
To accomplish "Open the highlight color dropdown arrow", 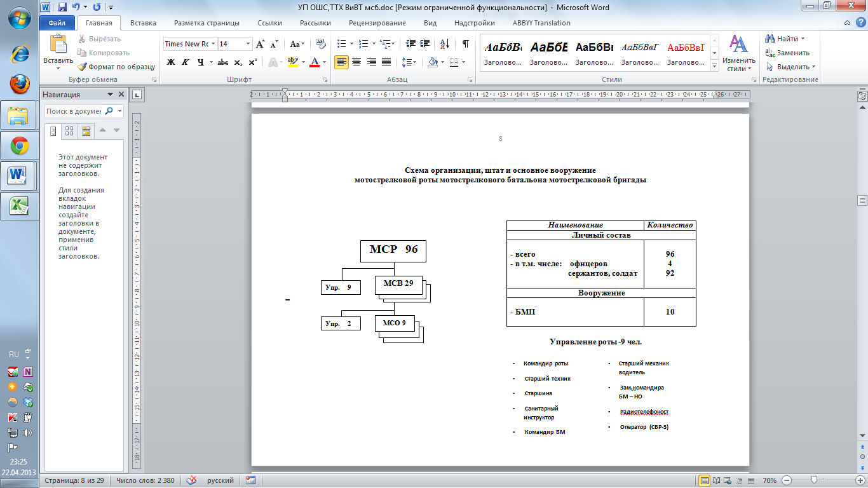I will 302,62.
